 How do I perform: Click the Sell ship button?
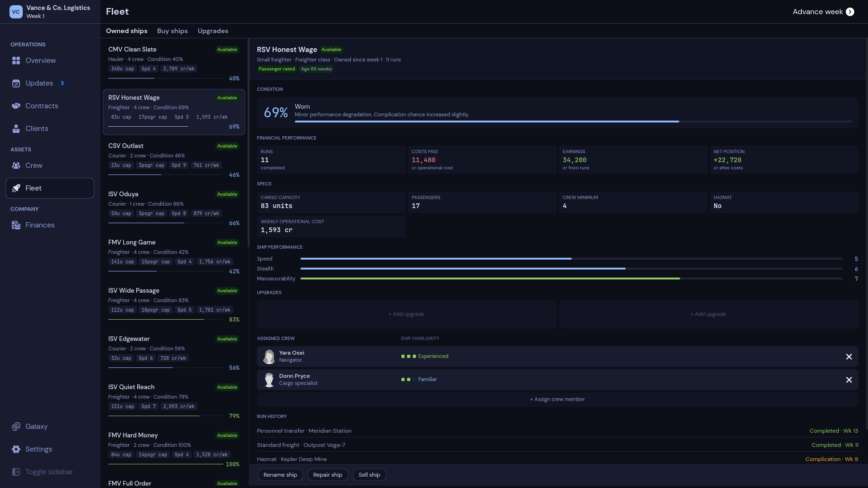pos(369,475)
